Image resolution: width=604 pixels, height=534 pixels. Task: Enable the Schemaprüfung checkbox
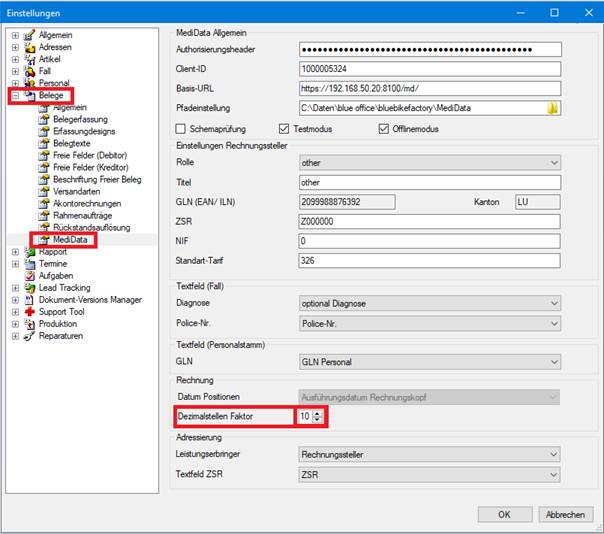pyautogui.click(x=180, y=129)
